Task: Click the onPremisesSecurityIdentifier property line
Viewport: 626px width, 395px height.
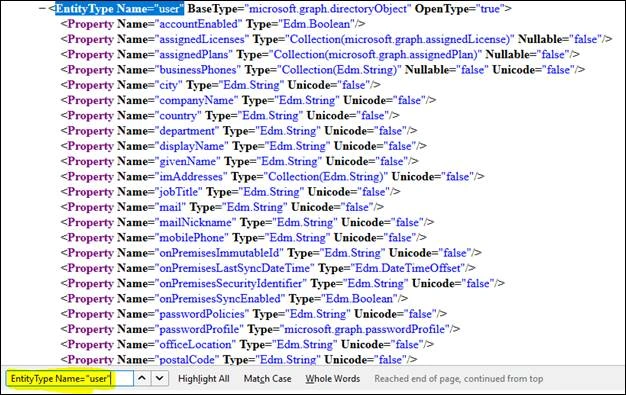Action: tap(283, 283)
